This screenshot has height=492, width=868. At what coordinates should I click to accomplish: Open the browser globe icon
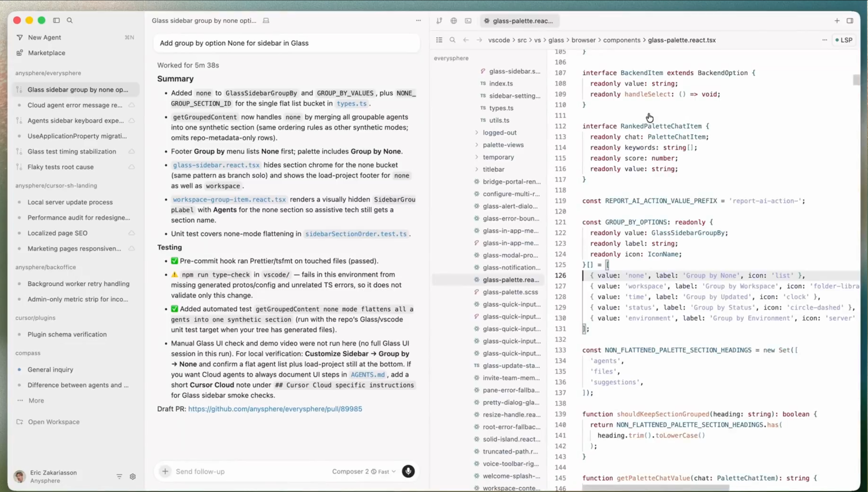click(454, 21)
